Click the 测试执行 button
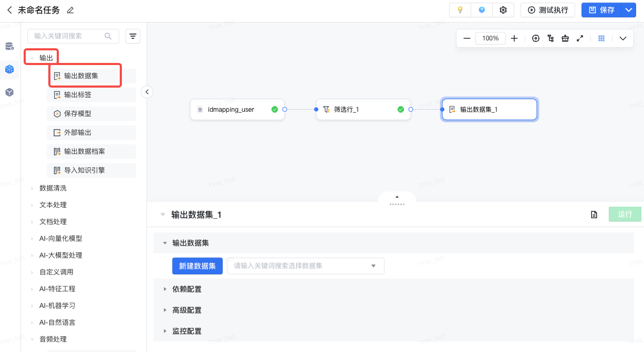644x352 pixels. 548,10
